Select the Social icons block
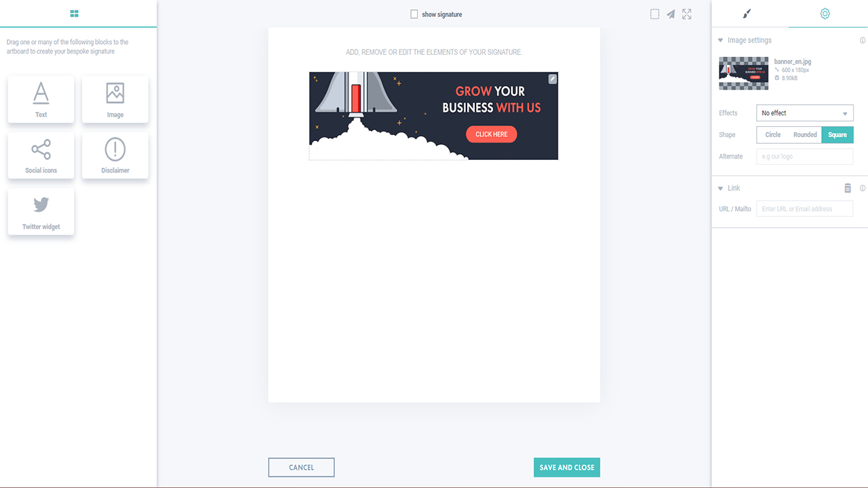The image size is (868, 488). tap(41, 155)
